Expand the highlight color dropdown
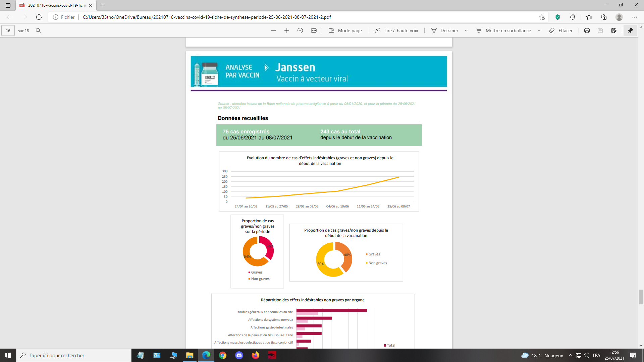Viewport: 644px width, 362px height. tap(539, 31)
